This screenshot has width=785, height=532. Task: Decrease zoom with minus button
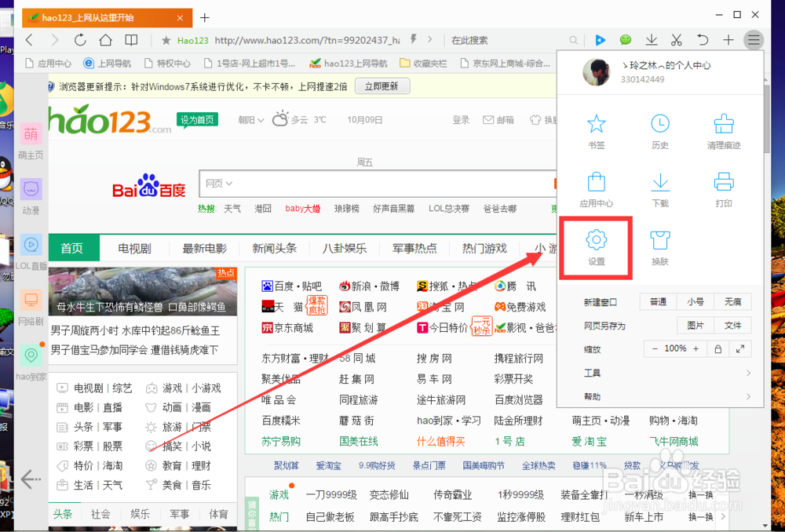(x=655, y=349)
